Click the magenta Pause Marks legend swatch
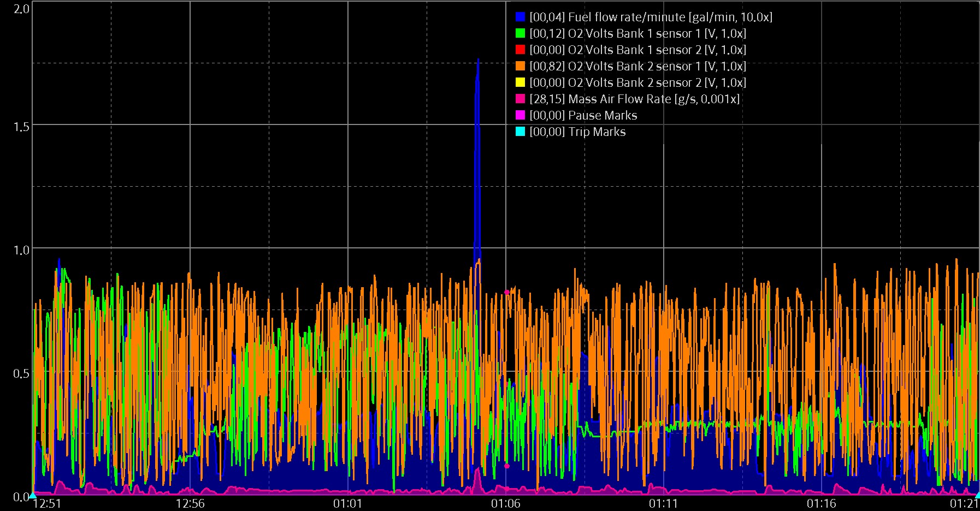The image size is (980, 511). tap(520, 115)
